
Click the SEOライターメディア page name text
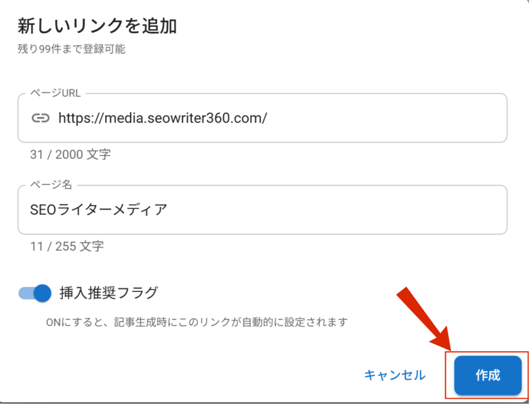[x=99, y=210]
